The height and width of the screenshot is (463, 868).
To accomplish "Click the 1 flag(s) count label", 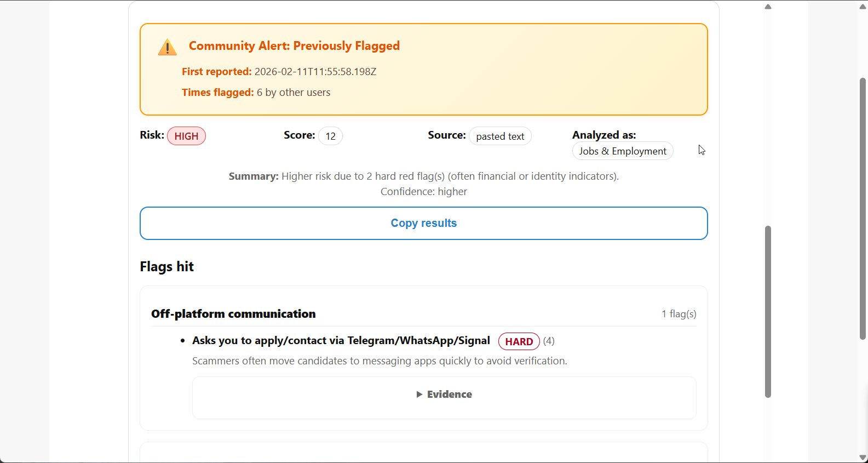I will [x=679, y=314].
